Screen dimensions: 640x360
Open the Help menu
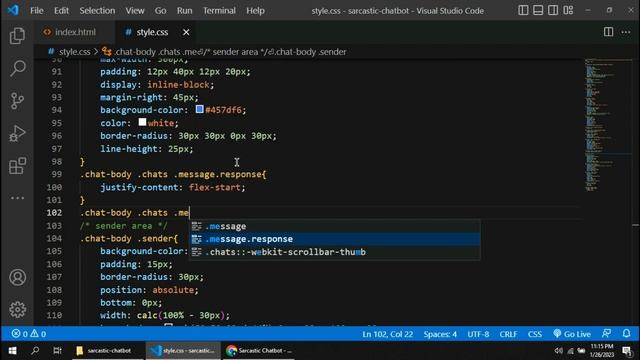pyautogui.click(x=255, y=11)
